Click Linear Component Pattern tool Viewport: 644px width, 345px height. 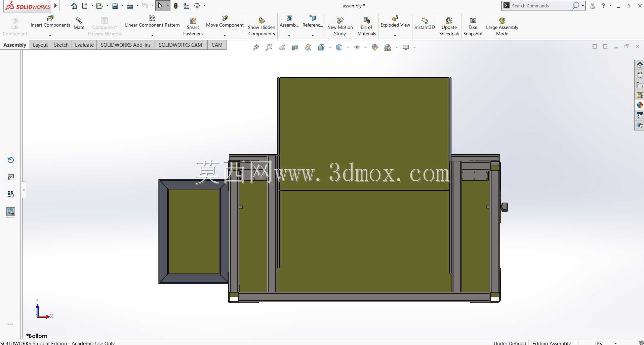[x=152, y=22]
